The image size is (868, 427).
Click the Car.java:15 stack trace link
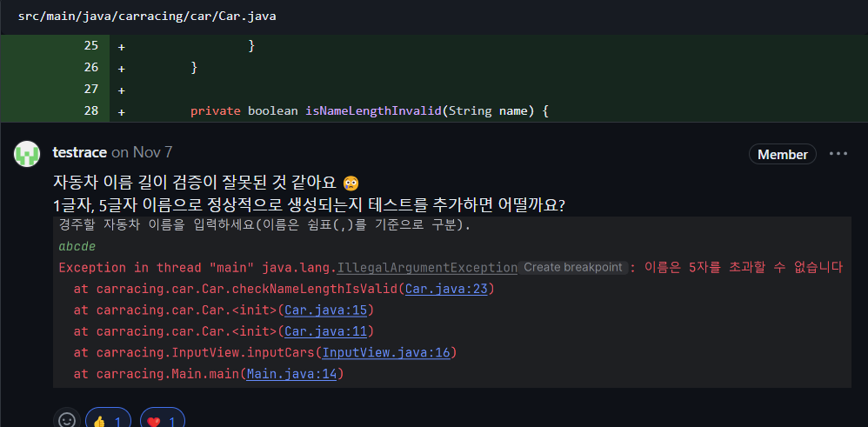[325, 310]
